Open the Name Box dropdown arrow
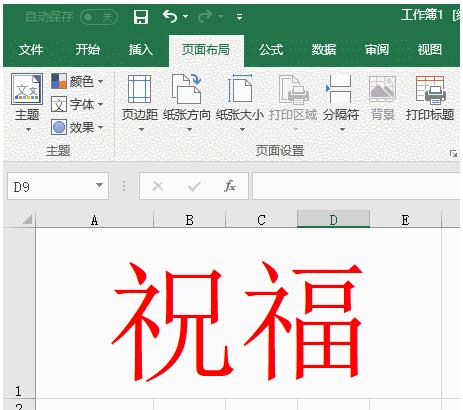The height and width of the screenshot is (410, 463). coord(99,185)
